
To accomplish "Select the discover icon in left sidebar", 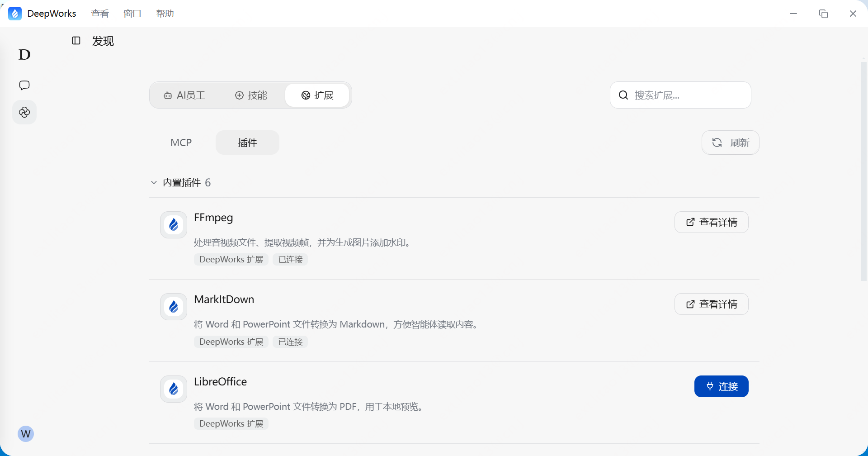I will coord(24,112).
